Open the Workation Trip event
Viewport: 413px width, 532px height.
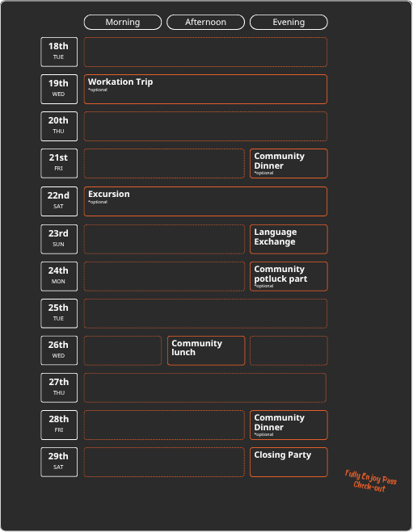coord(205,90)
